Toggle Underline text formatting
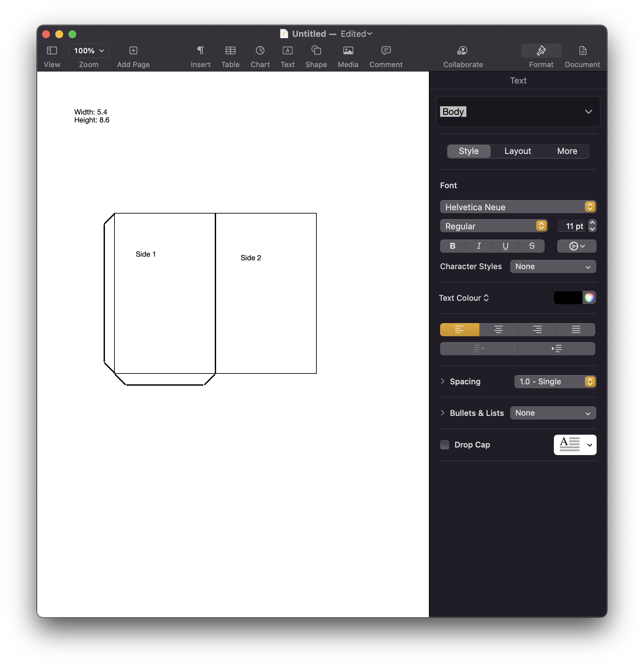Image resolution: width=644 pixels, height=666 pixels. 505,246
